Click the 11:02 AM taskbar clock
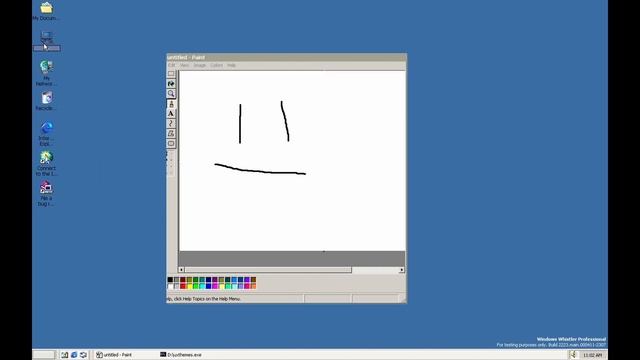 [593, 355]
